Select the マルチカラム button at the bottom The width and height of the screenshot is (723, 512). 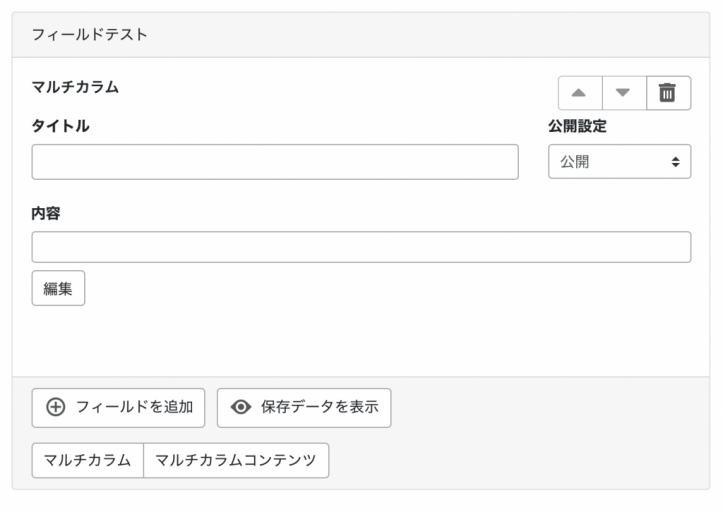(88, 460)
